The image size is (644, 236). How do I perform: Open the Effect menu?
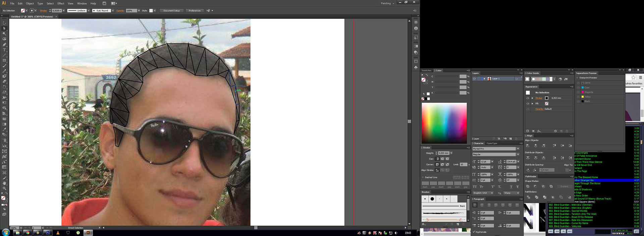61,3
